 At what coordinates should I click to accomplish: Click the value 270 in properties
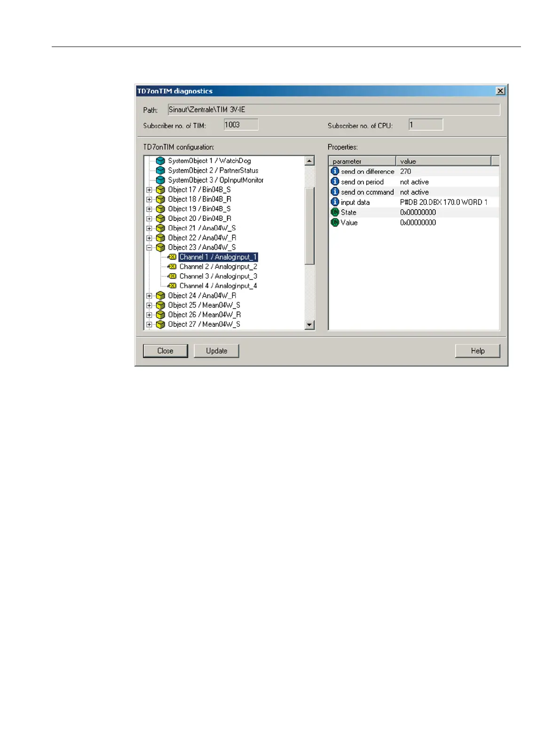click(x=405, y=172)
